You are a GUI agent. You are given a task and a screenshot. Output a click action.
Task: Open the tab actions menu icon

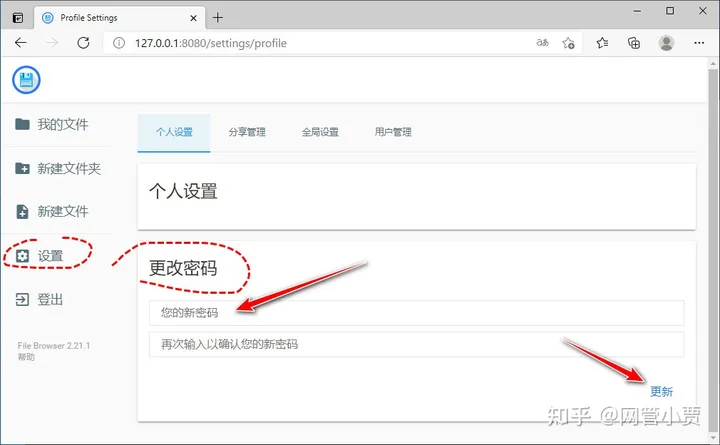point(18,18)
